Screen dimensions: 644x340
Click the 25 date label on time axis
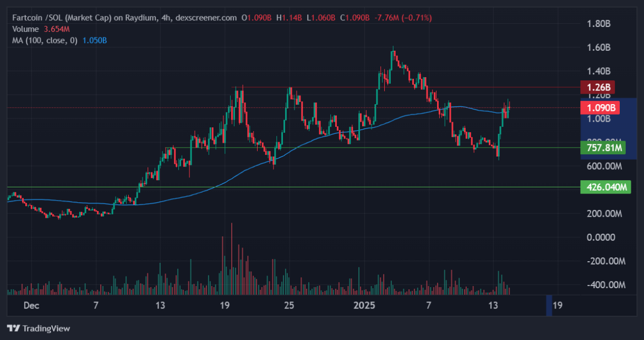[x=290, y=306]
